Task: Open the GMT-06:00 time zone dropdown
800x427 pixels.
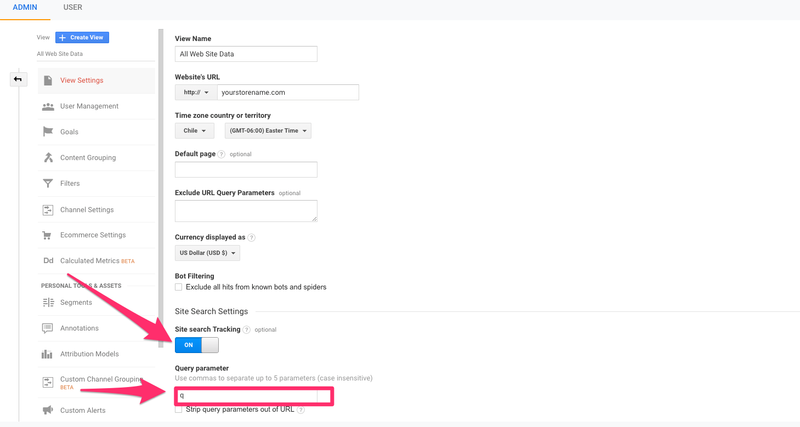Action: (268, 131)
